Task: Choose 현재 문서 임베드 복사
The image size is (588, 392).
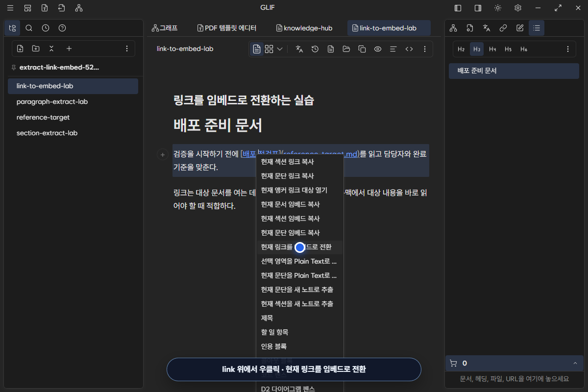Action: click(299, 204)
